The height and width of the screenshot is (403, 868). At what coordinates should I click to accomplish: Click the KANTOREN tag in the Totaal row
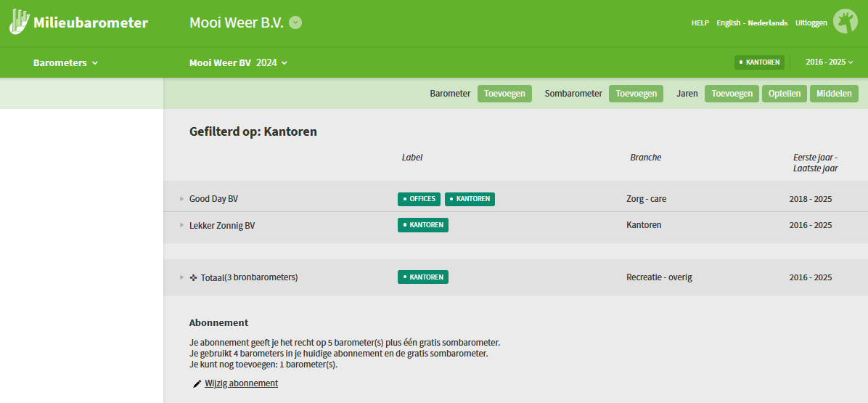tap(422, 277)
